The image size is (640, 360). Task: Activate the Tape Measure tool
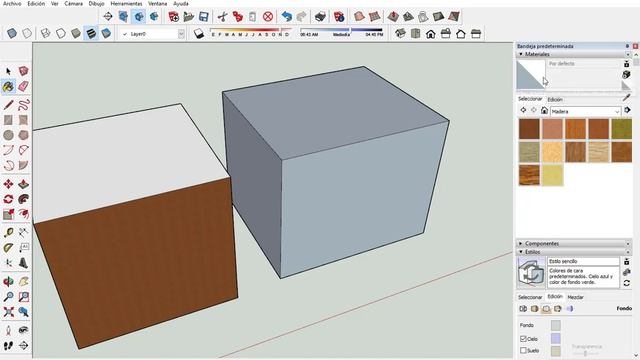pos(8,233)
